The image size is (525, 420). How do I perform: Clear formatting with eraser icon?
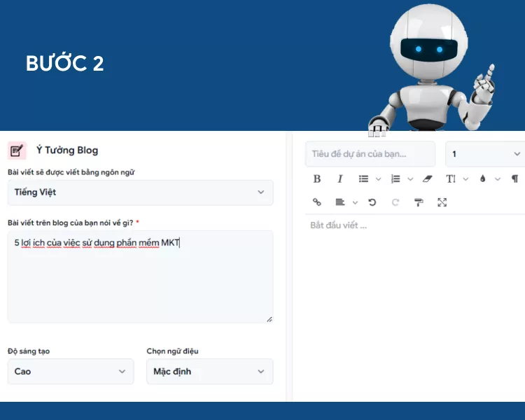click(x=427, y=179)
